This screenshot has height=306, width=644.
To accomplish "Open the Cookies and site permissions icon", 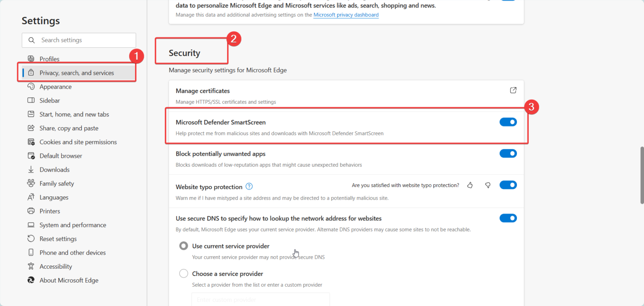I will (x=30, y=141).
